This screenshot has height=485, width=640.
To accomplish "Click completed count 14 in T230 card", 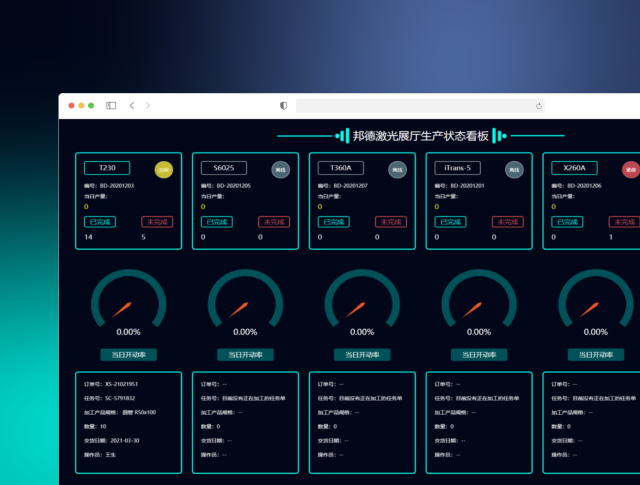I will (x=88, y=237).
